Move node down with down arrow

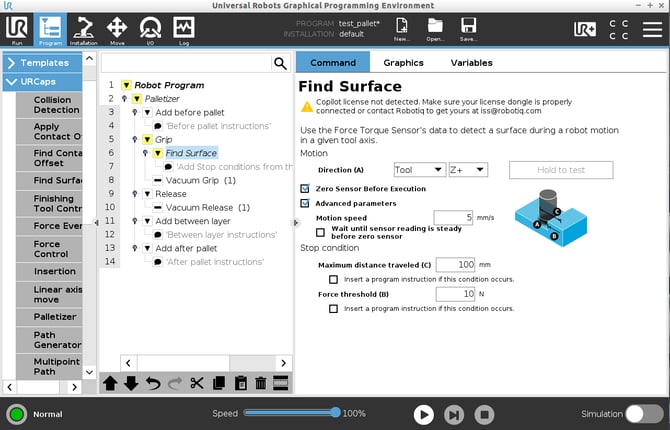click(x=131, y=383)
